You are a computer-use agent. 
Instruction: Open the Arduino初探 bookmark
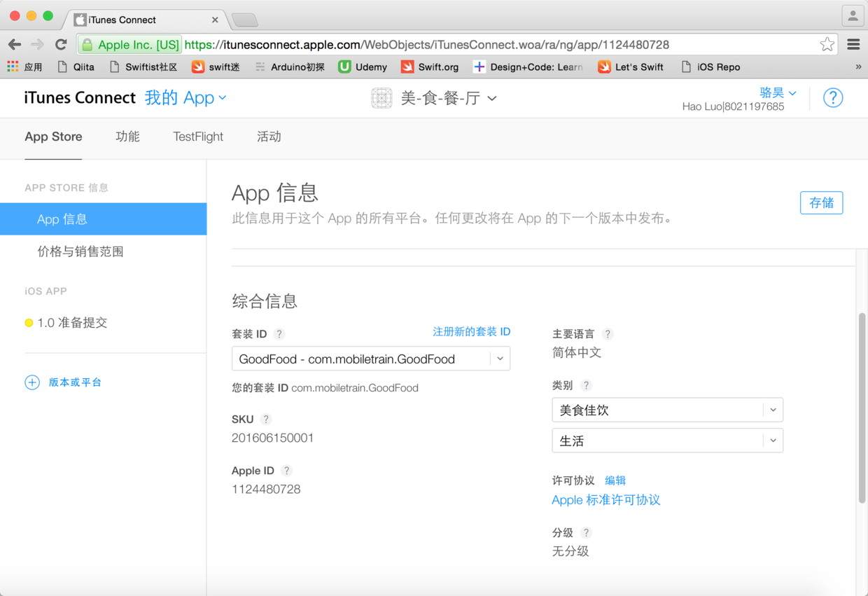pyautogui.click(x=290, y=67)
